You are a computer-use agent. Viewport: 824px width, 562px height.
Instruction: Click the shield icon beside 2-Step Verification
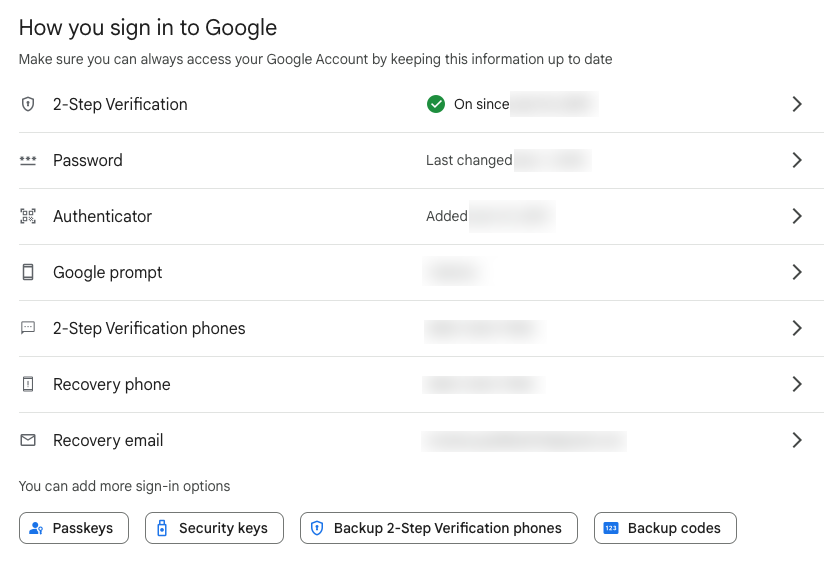pos(28,104)
